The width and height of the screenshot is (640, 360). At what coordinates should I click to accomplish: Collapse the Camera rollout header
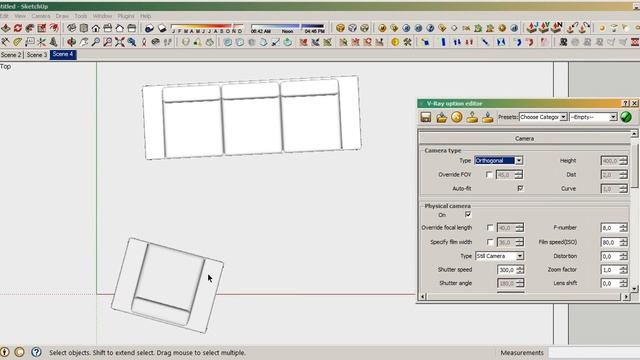(x=524, y=138)
